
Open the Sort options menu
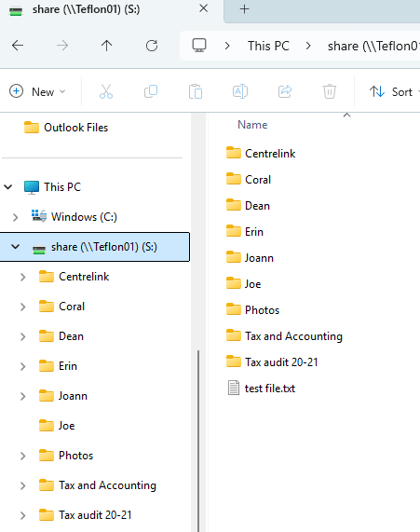[x=395, y=91]
